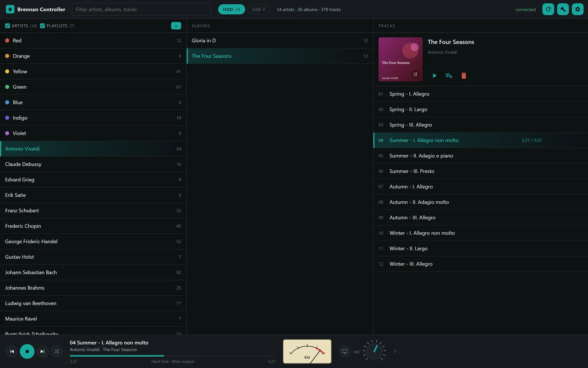Screen dimensions: 588x368
Task: Select artist Claude Debussy
Action: click(x=93, y=164)
